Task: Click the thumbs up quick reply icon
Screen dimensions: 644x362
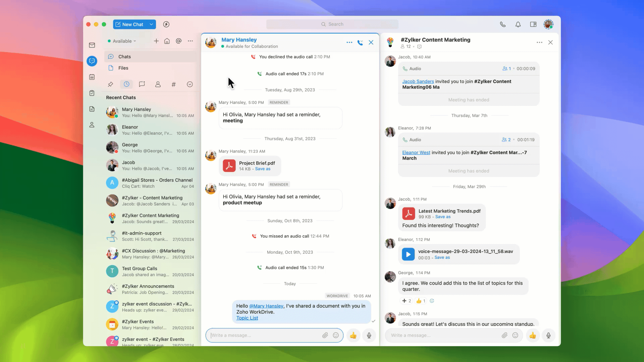Action: click(354, 335)
